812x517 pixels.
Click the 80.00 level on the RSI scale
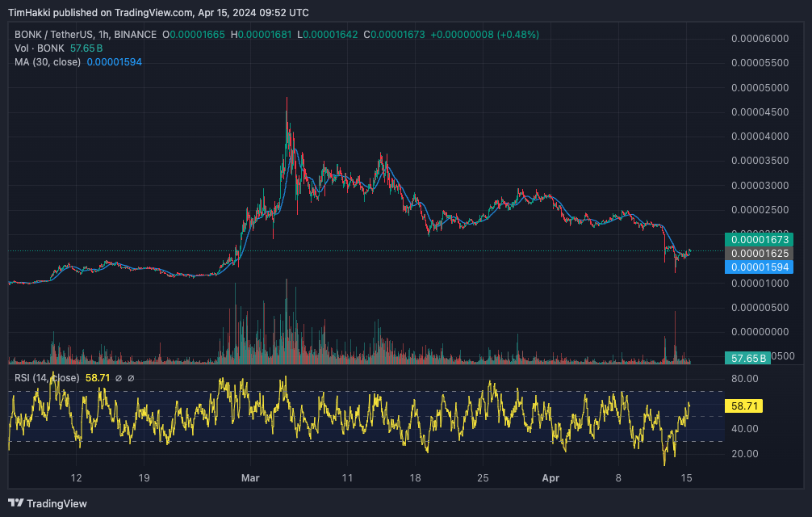[x=743, y=378]
